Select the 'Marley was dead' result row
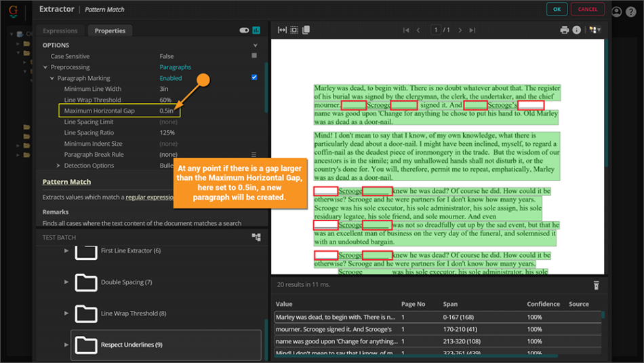The width and height of the screenshot is (644, 363). pyautogui.click(x=437, y=317)
